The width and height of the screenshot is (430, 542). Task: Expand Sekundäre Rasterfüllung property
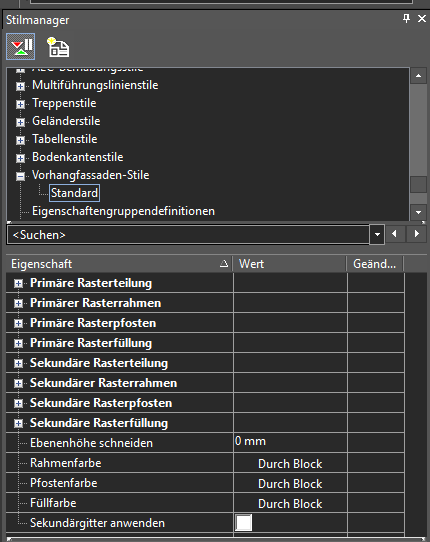coord(18,424)
